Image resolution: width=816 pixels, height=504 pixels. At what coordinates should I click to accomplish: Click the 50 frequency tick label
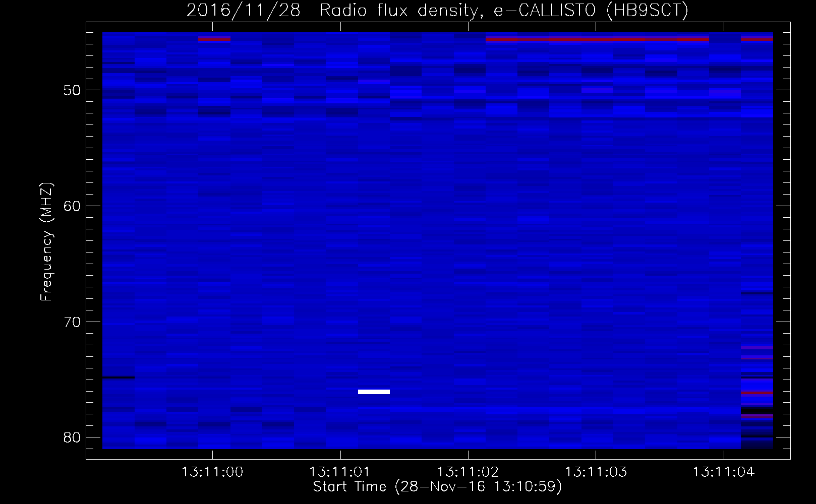click(x=72, y=91)
